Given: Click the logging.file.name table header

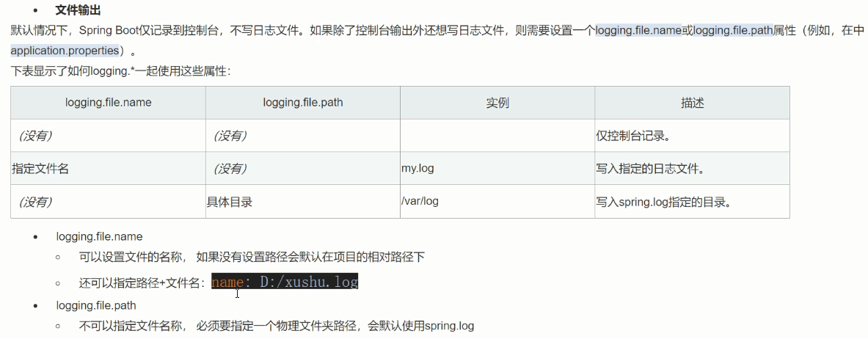Looking at the screenshot, I should click(x=108, y=103).
